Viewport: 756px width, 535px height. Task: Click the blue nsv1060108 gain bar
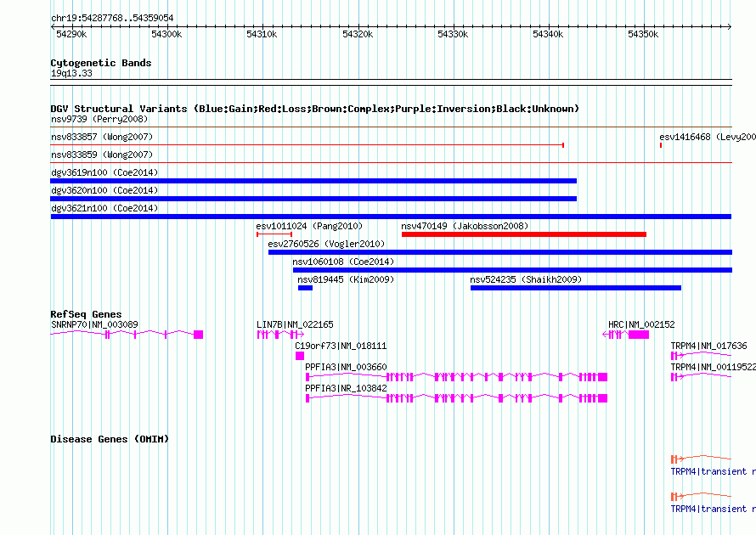[512, 270]
